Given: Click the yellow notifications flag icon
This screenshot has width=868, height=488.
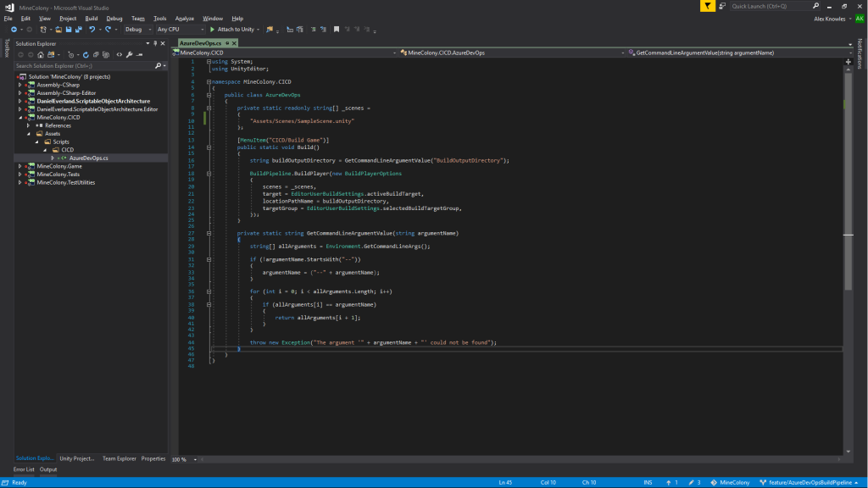Looking at the screenshot, I should (x=707, y=6).
